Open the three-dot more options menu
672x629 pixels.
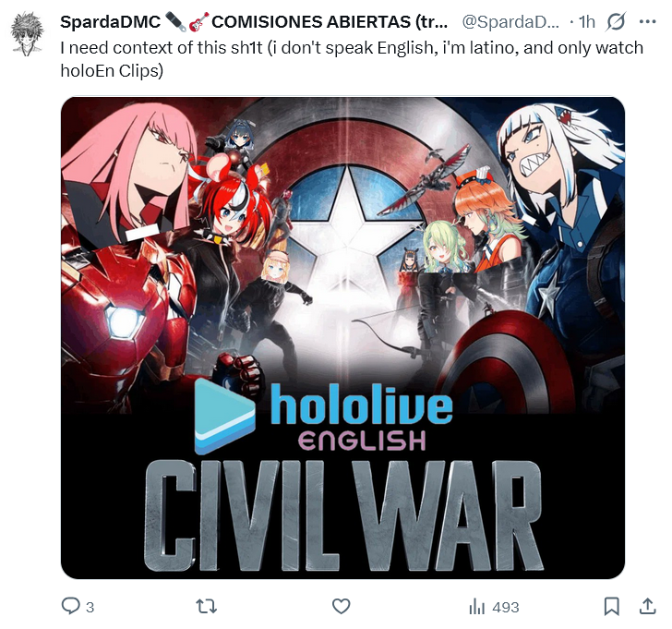(647, 21)
